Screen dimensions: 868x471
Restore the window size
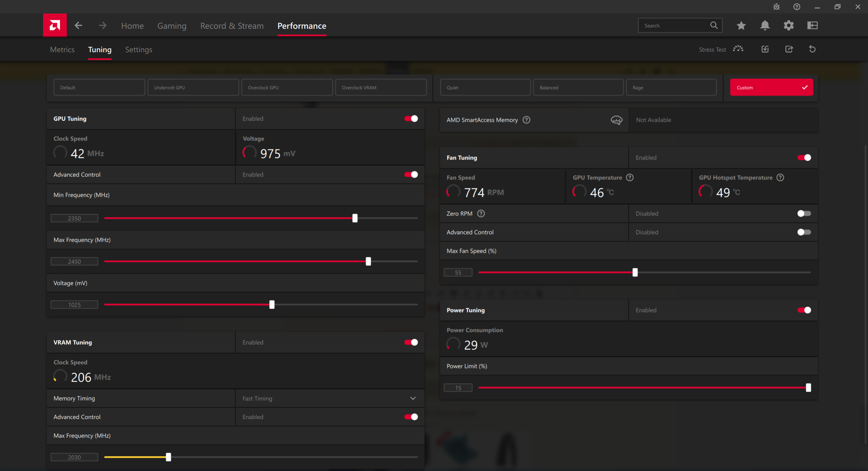pyautogui.click(x=838, y=7)
